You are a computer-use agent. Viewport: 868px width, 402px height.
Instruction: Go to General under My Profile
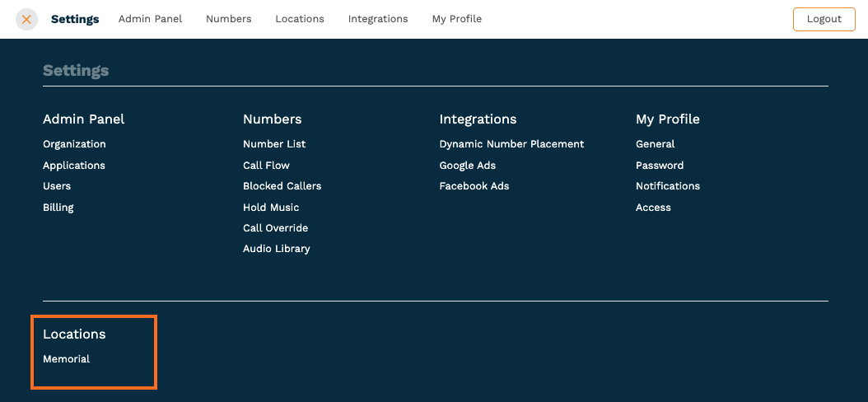(x=655, y=144)
